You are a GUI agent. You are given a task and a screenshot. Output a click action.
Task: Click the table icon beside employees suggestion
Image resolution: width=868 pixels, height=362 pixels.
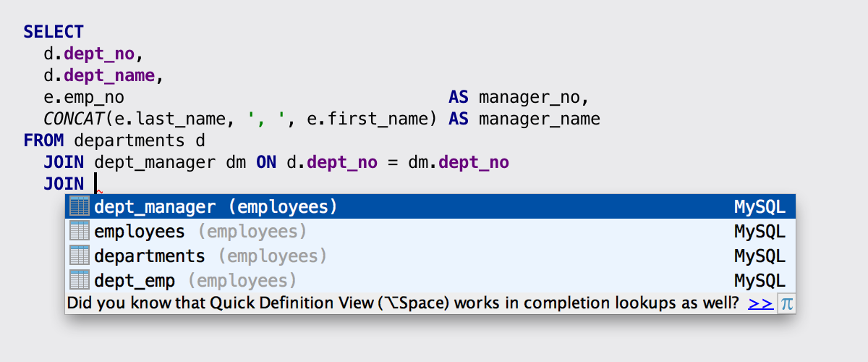pos(79,232)
